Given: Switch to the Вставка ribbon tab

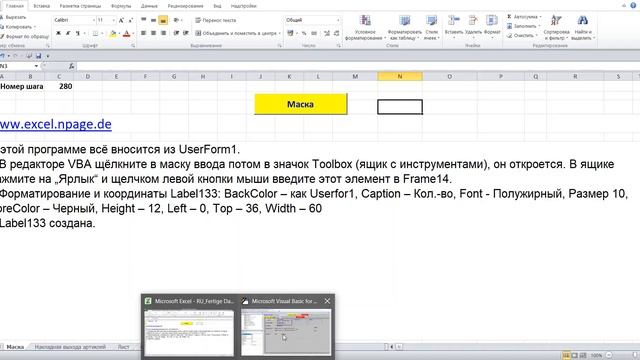Looking at the screenshot, I should pyautogui.click(x=41, y=6).
